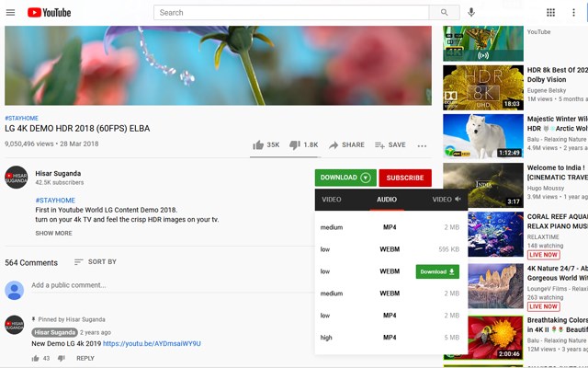The image size is (588, 368).
Task: Open the YouTube apps grid
Action: pos(550,12)
